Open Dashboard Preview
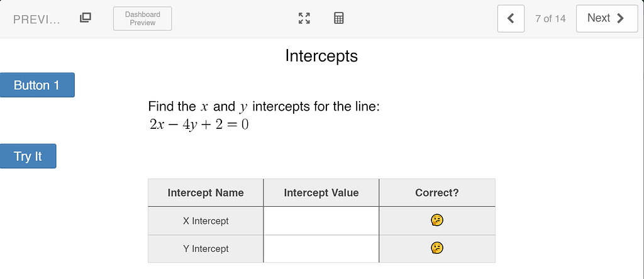Viewport: 644px width, 279px height. 143,18
